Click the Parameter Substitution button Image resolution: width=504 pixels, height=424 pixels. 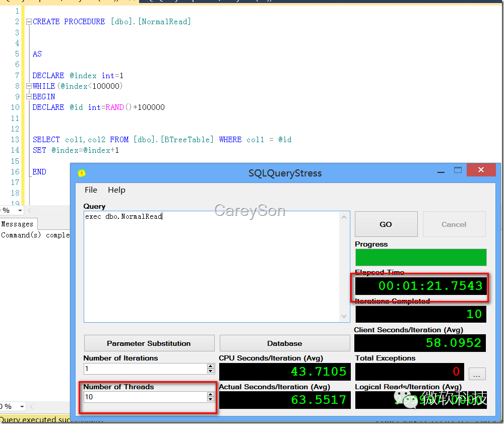click(x=149, y=343)
